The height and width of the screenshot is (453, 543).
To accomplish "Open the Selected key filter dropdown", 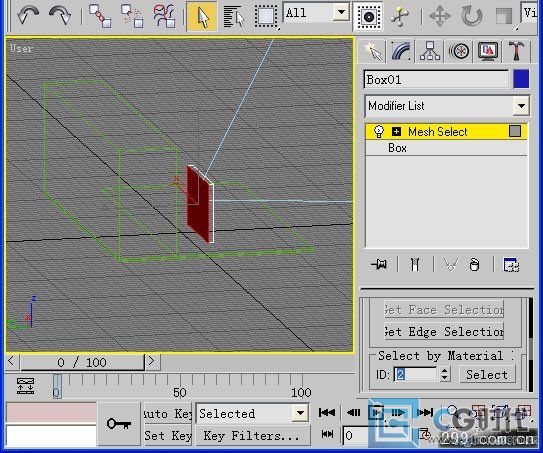I will tap(252, 413).
